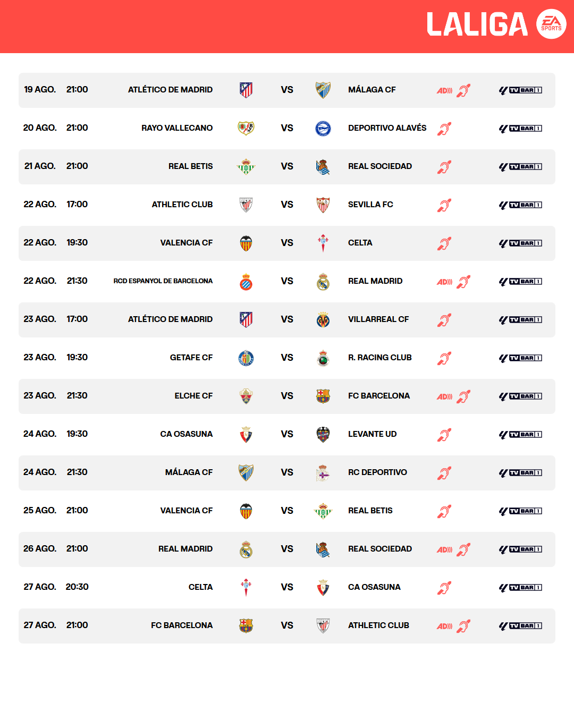Viewport: 574px width, 728px height.
Task: Open the R. RACING CLUB team name
Action: pyautogui.click(x=379, y=358)
